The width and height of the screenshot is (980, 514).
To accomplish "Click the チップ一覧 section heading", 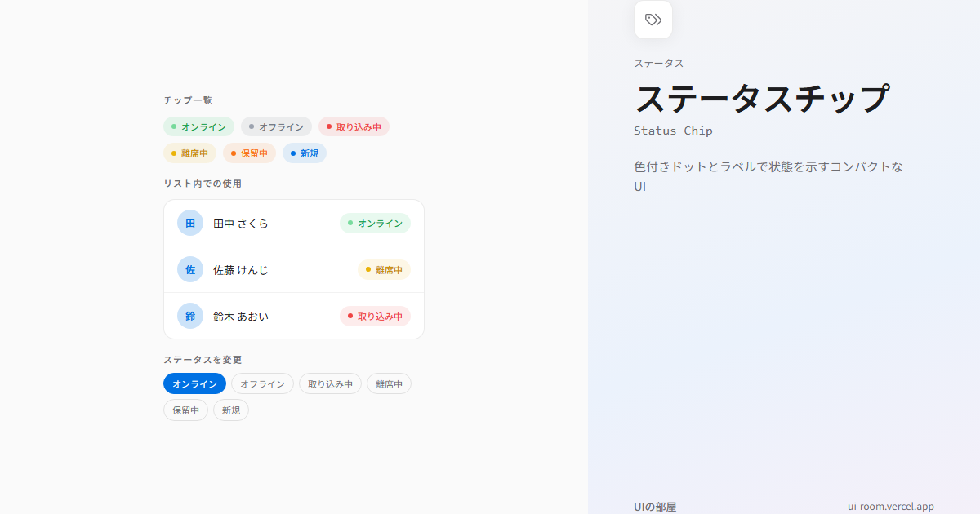I will (x=187, y=100).
